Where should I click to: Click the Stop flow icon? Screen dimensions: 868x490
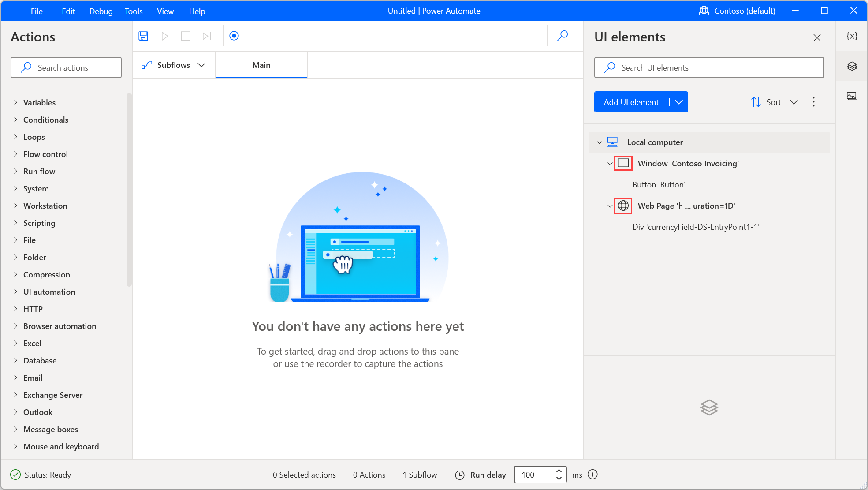185,36
